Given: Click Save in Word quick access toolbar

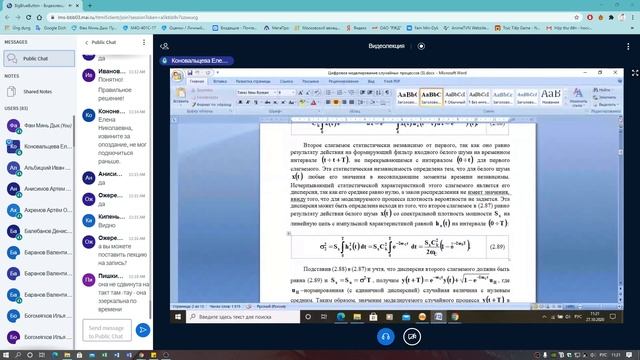Looking at the screenshot, I should click(x=190, y=73).
